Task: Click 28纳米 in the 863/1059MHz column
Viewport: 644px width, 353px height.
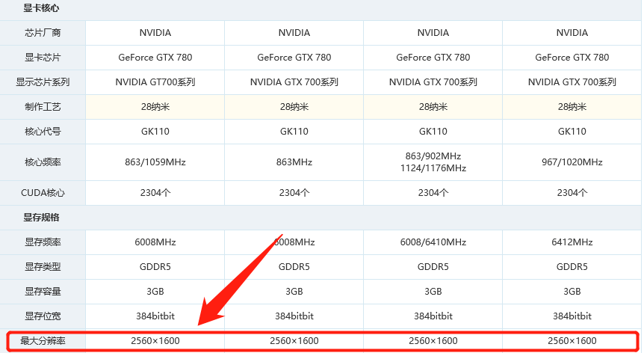Action: [x=155, y=107]
